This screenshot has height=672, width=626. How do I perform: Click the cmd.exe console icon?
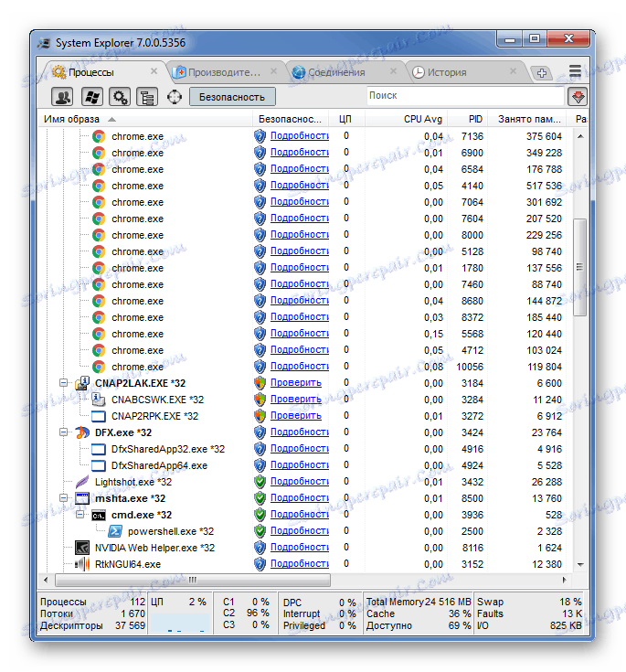point(99,515)
